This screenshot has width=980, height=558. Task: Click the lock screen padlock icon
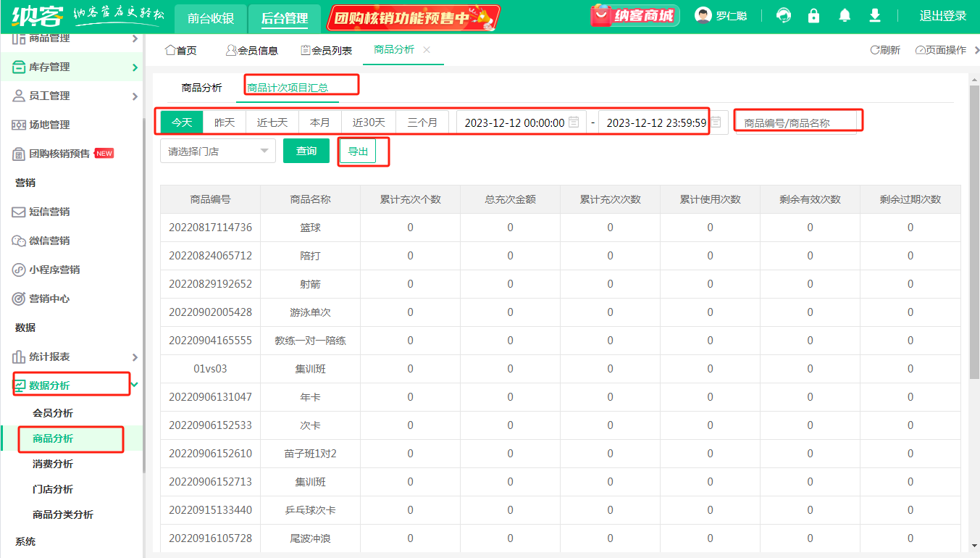[814, 16]
